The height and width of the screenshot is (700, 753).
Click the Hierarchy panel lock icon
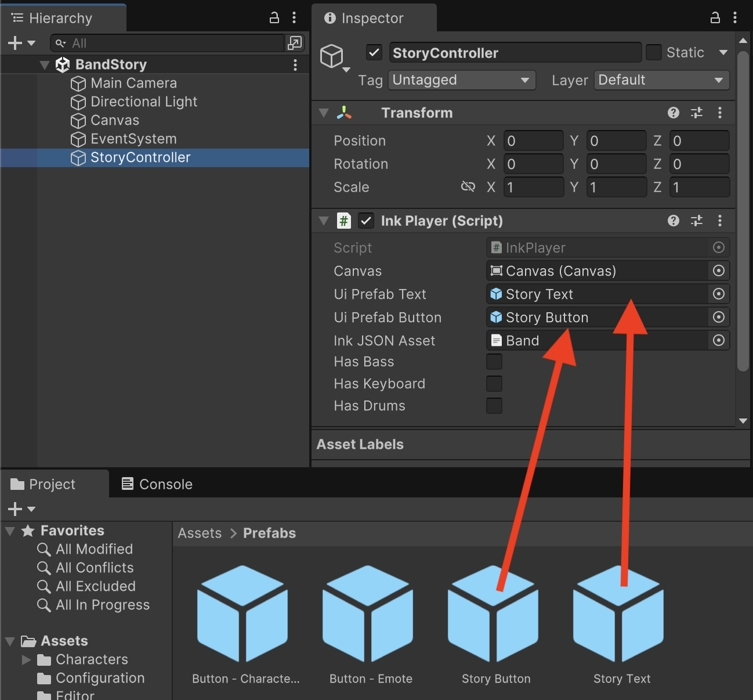(x=274, y=17)
